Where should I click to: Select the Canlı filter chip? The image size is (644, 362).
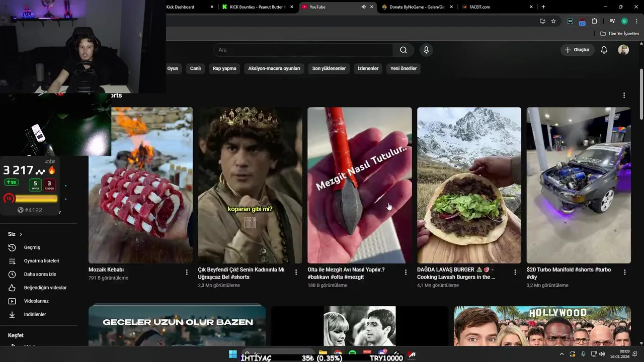pos(195,68)
